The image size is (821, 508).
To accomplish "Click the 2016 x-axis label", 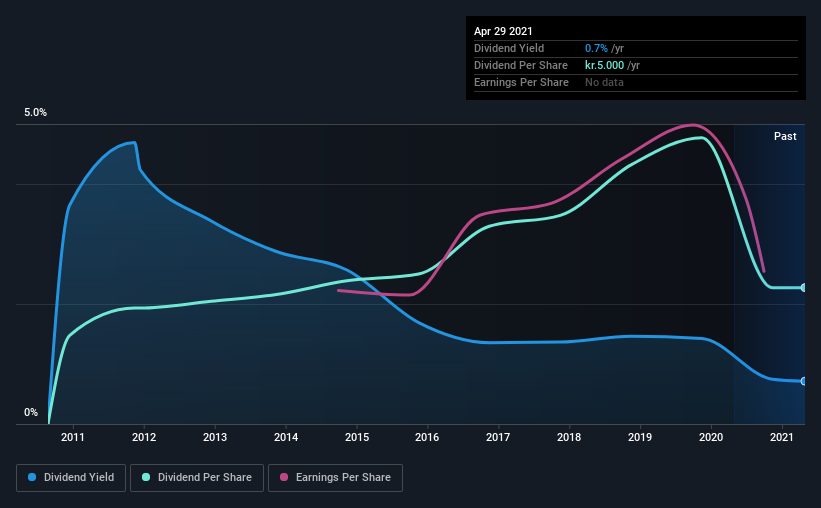I will (x=427, y=437).
